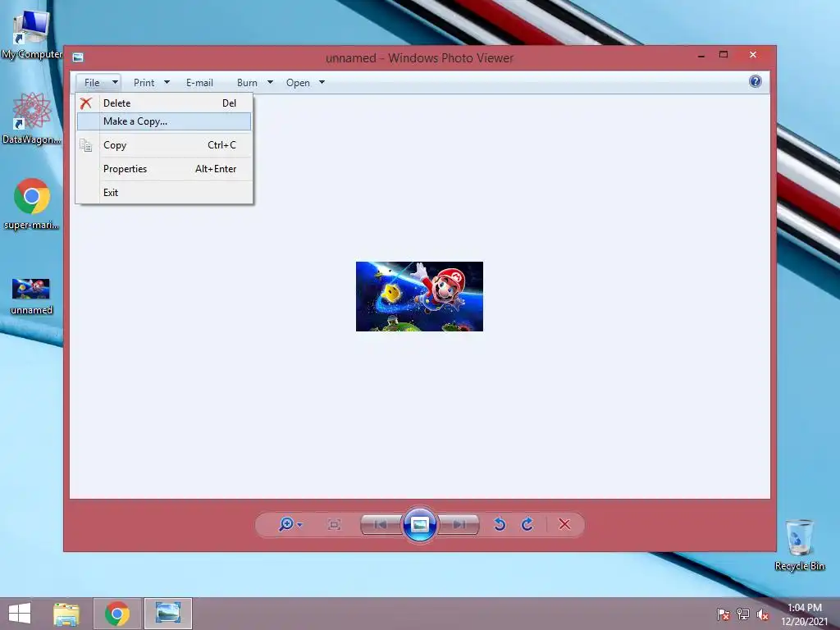The height and width of the screenshot is (630, 840).
Task: Start the slide show button
Action: 419,524
